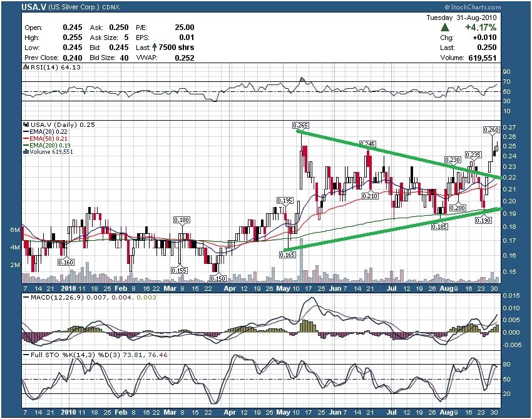532x419 pixels.
Task: Select the USA.V ticker title
Action: tap(34, 7)
